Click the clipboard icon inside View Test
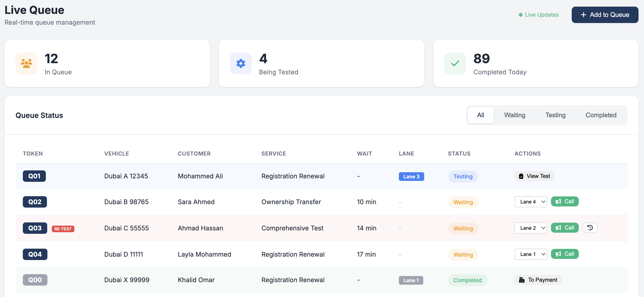The height and width of the screenshot is (297, 644). point(521,176)
